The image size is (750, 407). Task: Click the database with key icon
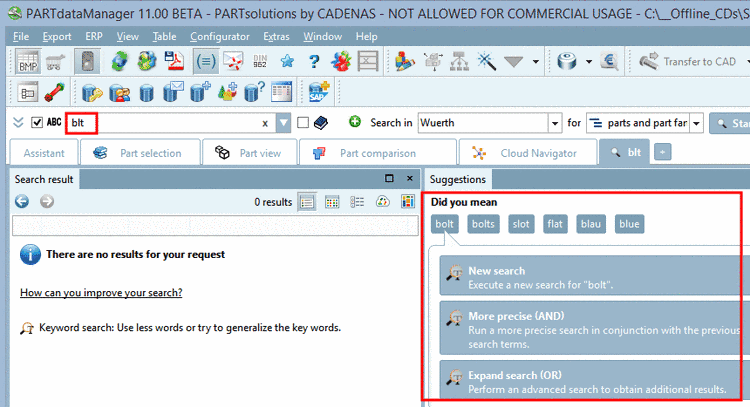[92, 92]
